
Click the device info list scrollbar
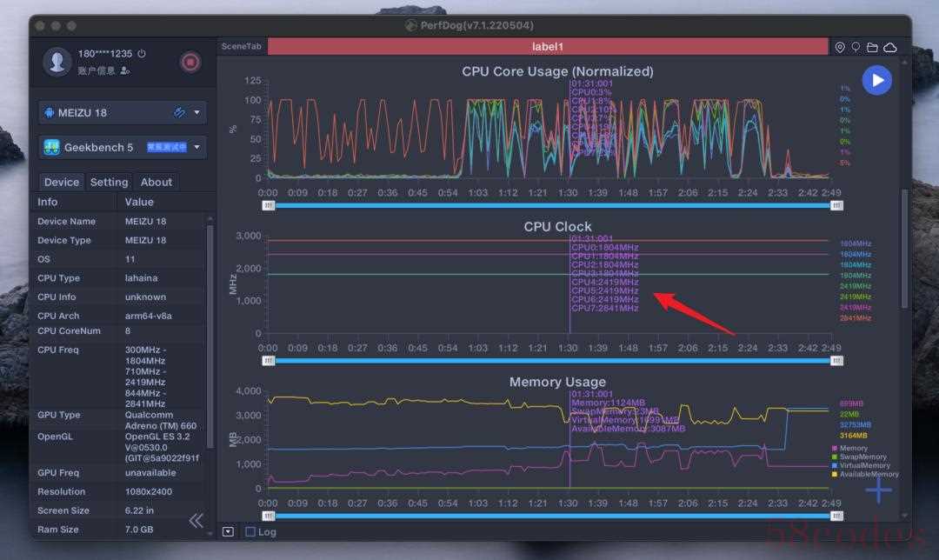pyautogui.click(x=210, y=336)
